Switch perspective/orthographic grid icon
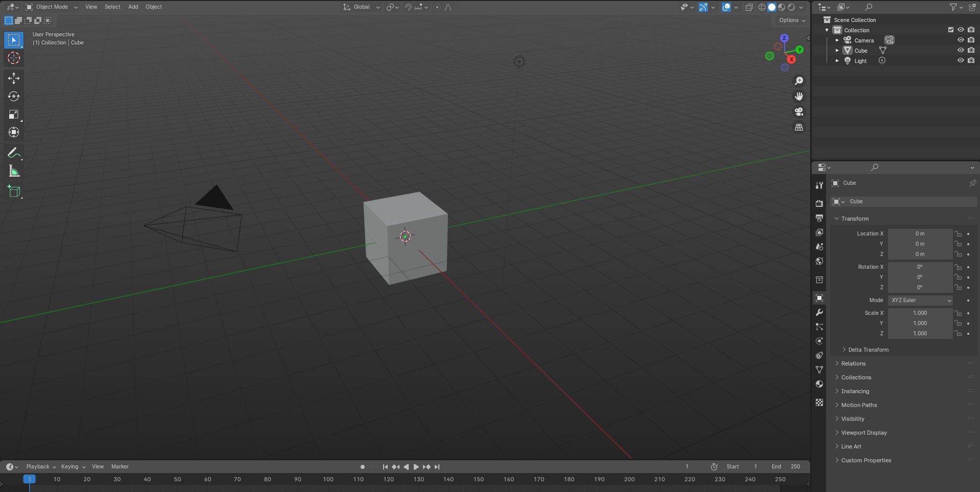The image size is (980, 492). 799,127
